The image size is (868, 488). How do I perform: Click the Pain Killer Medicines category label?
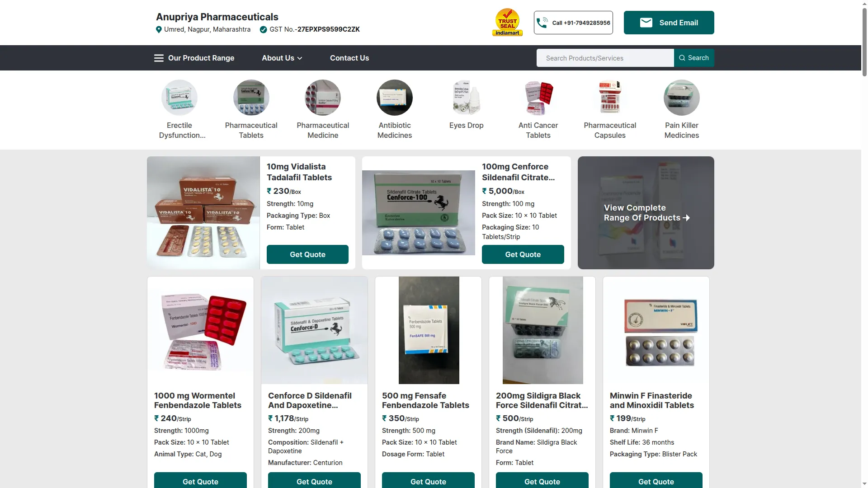click(682, 130)
